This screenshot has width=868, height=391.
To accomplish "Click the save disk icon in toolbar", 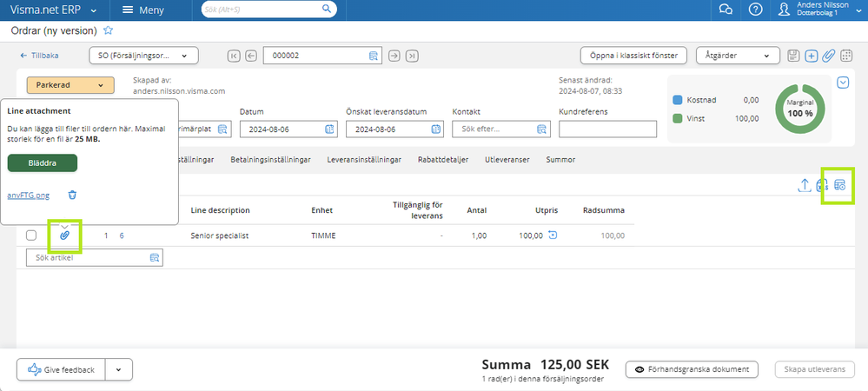I will [x=793, y=56].
